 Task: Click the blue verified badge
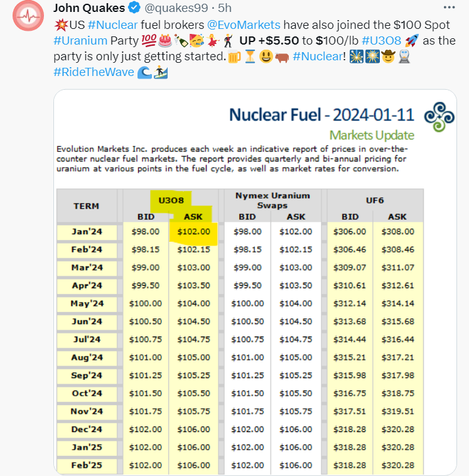click(134, 8)
